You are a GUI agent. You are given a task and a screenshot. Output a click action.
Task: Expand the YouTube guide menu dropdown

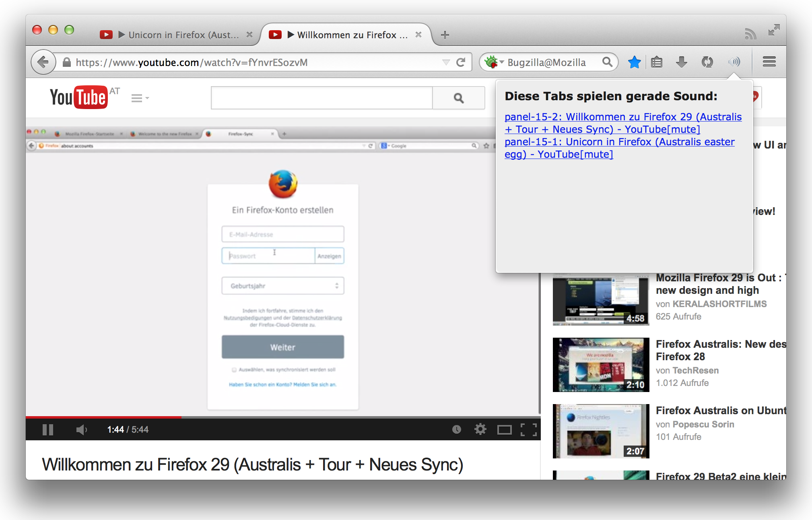click(140, 98)
